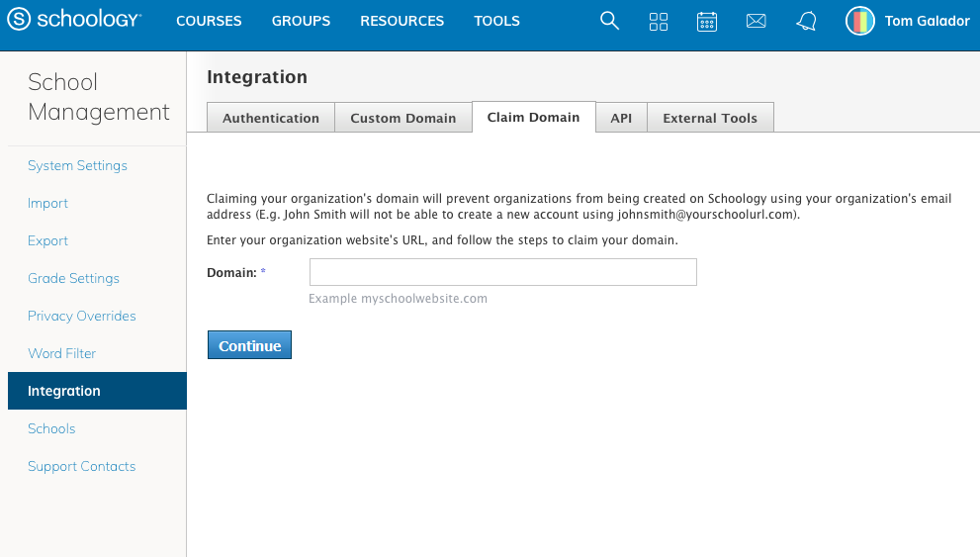
Task: Click the Domain text field
Action: click(502, 272)
